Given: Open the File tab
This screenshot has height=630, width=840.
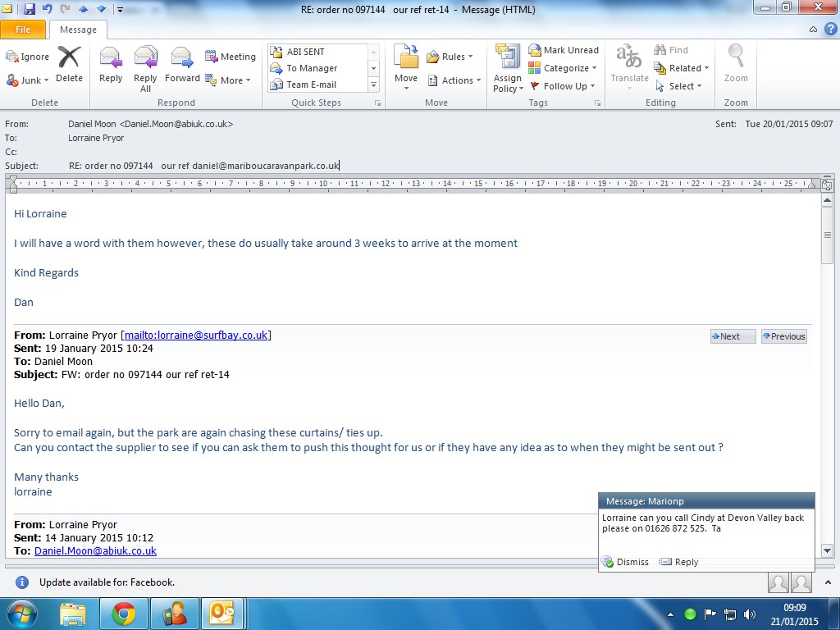Looking at the screenshot, I should 23,30.
